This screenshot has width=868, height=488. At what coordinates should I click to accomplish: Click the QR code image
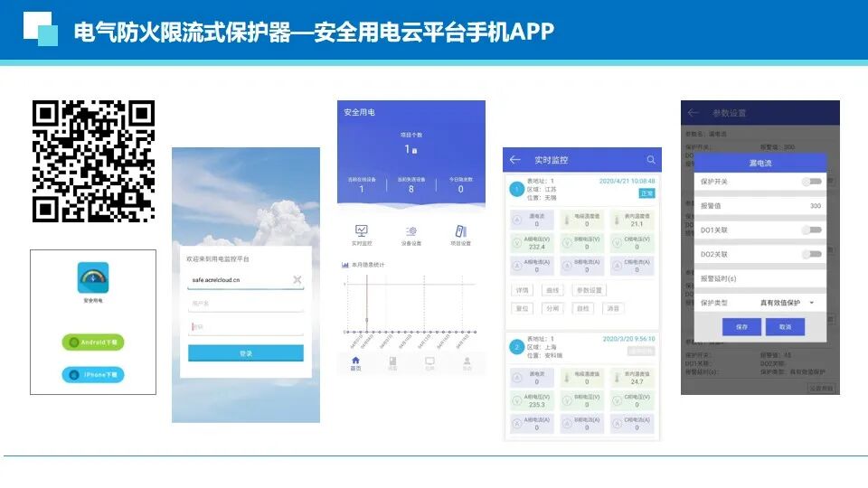pos(93,161)
